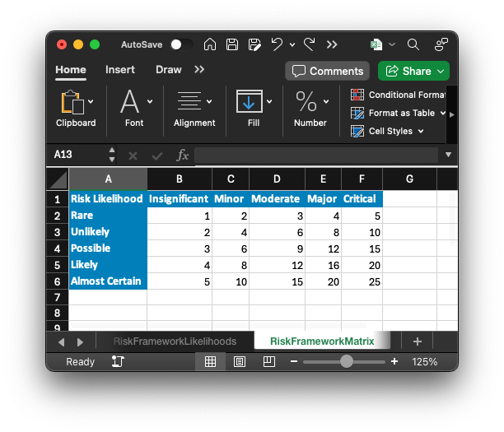This screenshot has height=432, width=504.
Task: Click the green Share button
Action: pos(413,71)
